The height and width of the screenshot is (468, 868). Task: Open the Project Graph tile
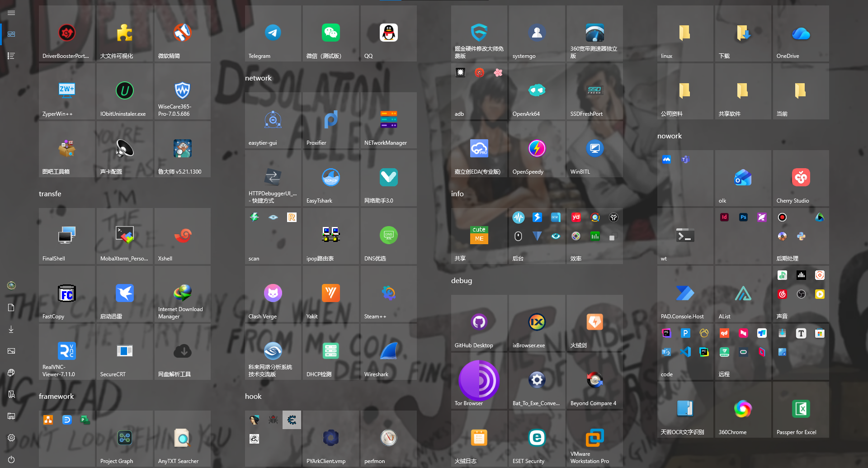pos(125,439)
